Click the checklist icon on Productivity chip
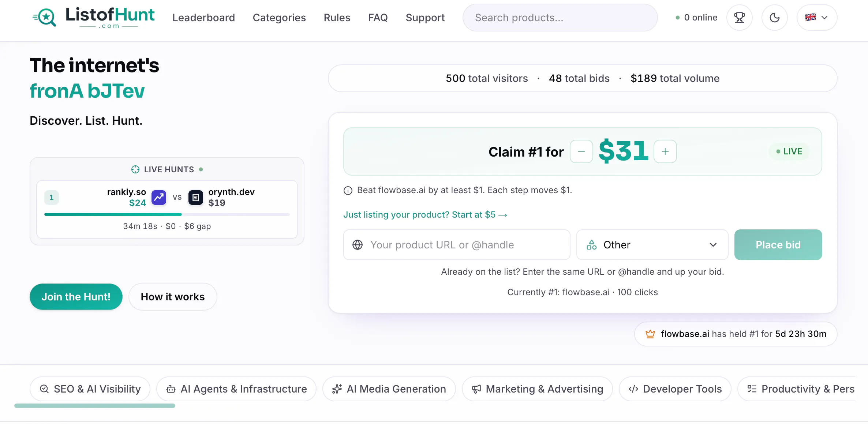868x439 pixels. coord(752,389)
